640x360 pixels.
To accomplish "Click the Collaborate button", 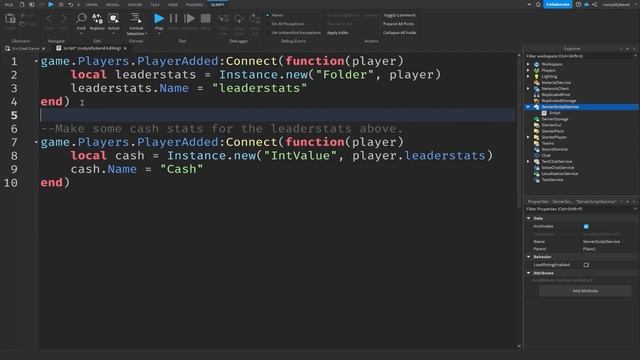I will pos(558,4).
